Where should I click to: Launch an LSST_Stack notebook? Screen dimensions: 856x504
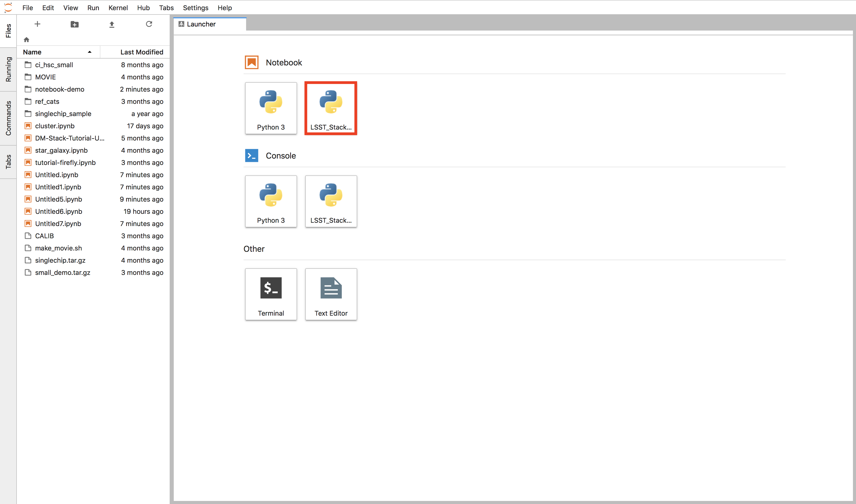pyautogui.click(x=331, y=108)
